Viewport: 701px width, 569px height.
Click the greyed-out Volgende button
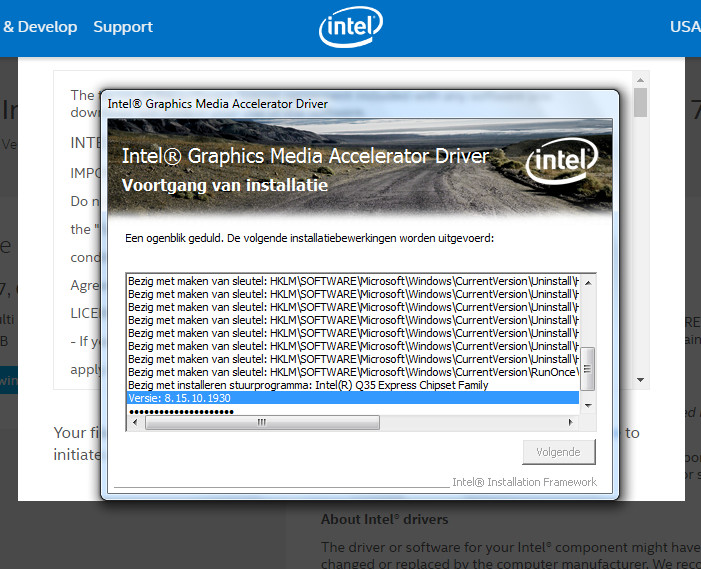(559, 452)
